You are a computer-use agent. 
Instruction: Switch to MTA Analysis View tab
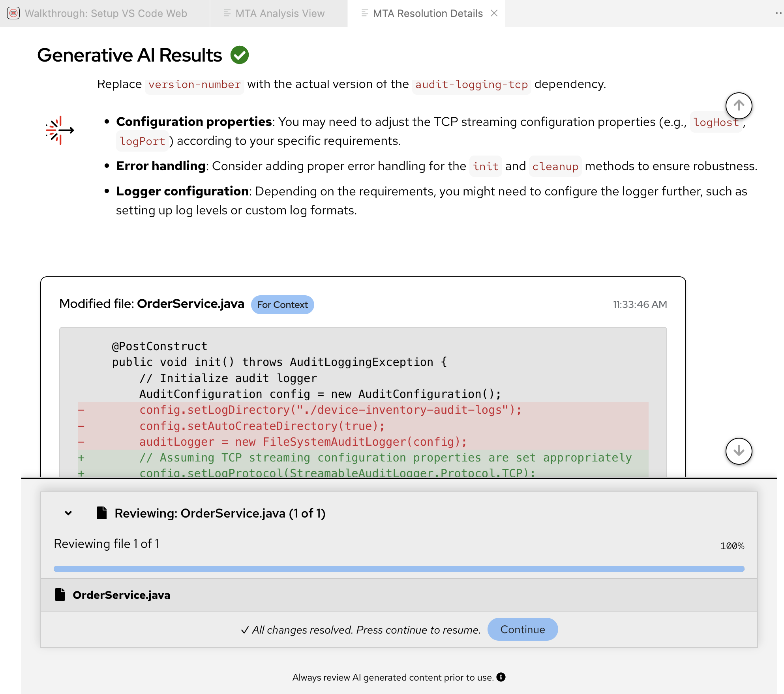(279, 13)
